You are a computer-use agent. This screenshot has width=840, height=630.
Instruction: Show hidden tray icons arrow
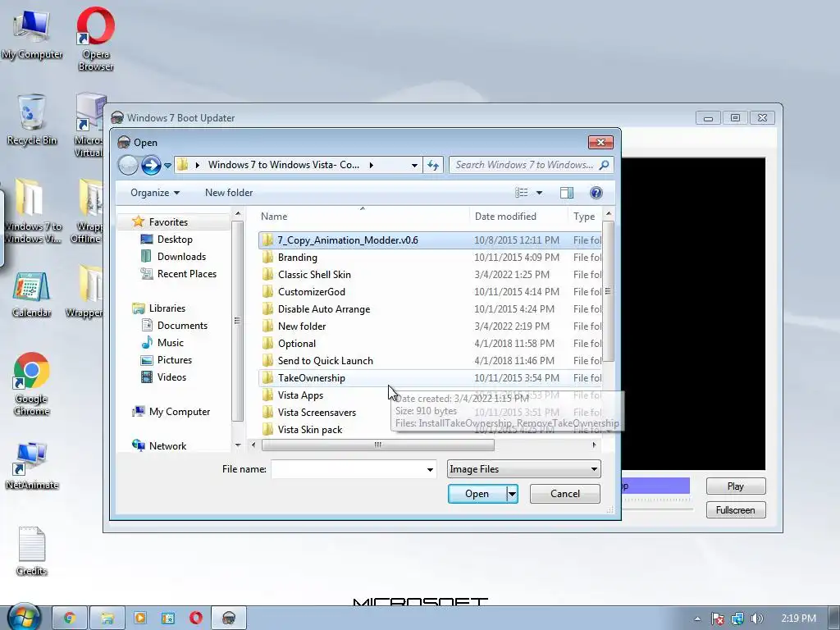tap(697, 619)
